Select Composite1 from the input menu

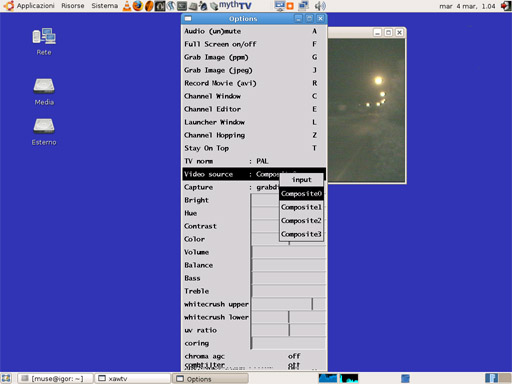301,207
